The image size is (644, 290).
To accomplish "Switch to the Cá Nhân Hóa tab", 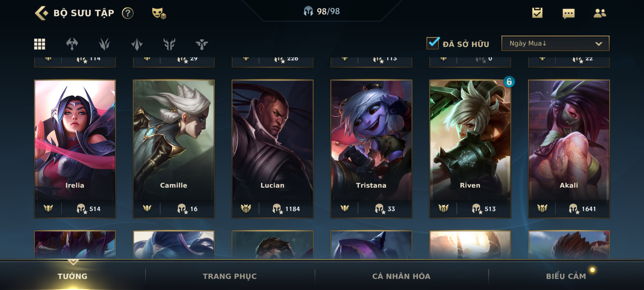I will click(x=401, y=276).
